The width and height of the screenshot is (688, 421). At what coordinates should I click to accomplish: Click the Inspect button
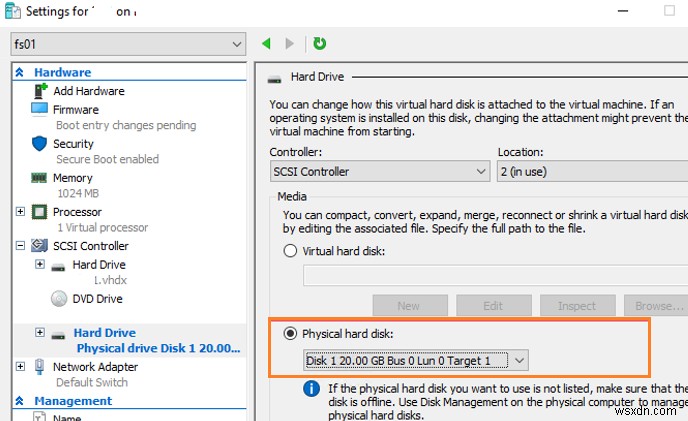point(577,306)
